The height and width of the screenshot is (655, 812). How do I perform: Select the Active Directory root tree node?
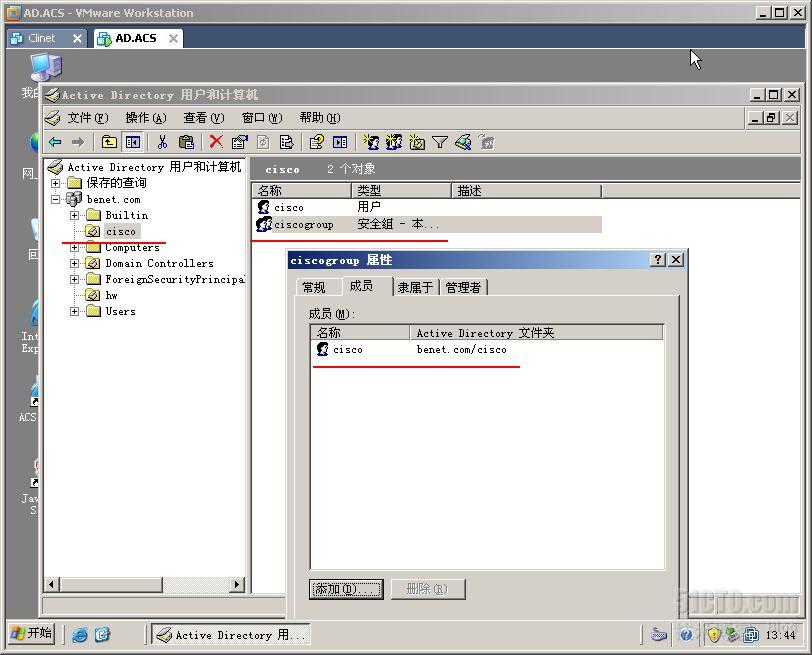pos(154,167)
